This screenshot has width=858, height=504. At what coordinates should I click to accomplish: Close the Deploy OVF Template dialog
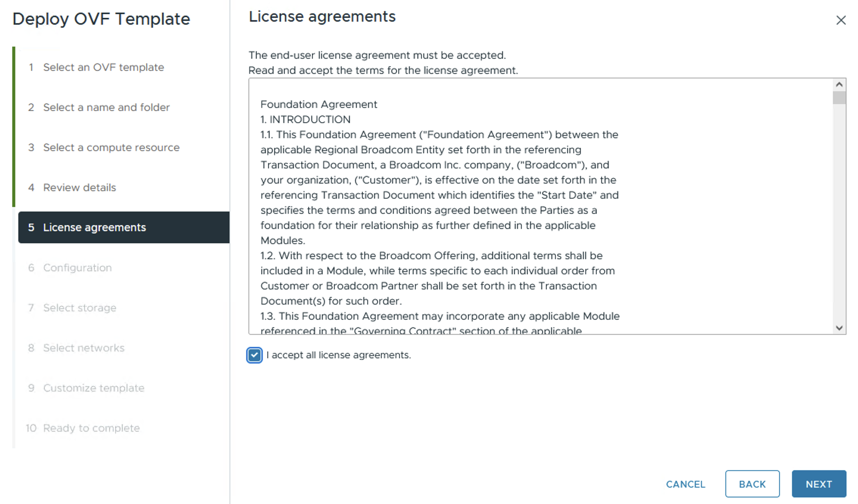tap(841, 20)
